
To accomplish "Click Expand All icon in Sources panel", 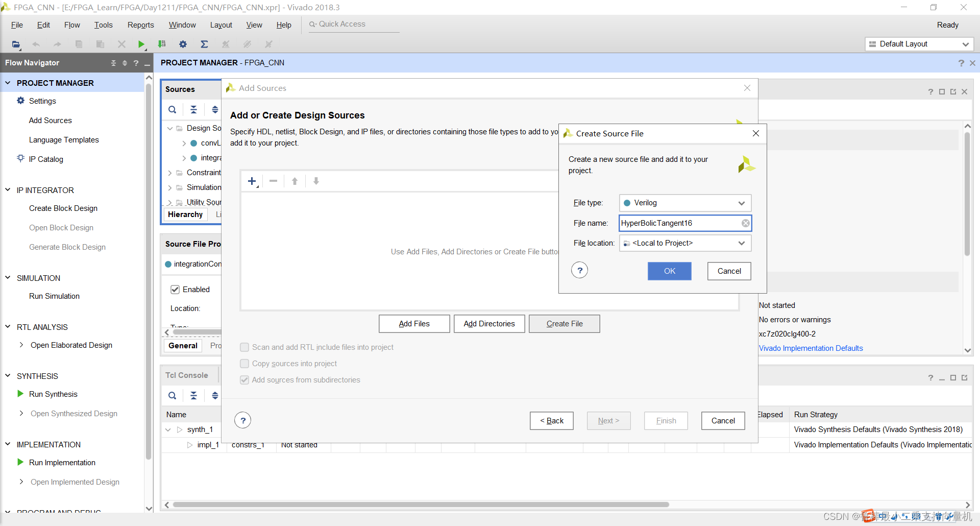I will [x=215, y=109].
